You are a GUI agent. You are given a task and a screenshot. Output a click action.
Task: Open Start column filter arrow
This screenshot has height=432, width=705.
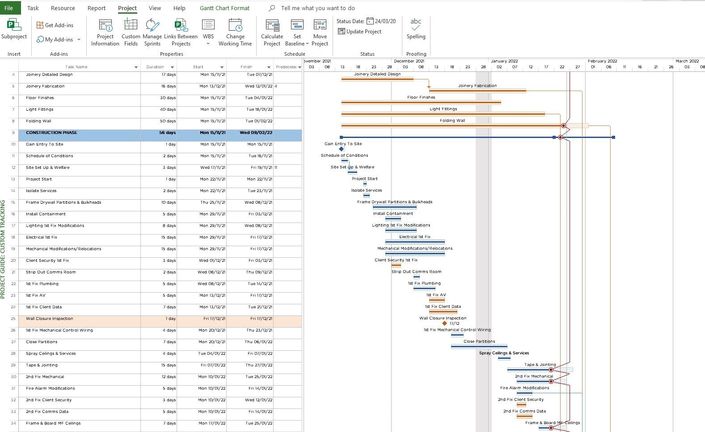[222, 67]
